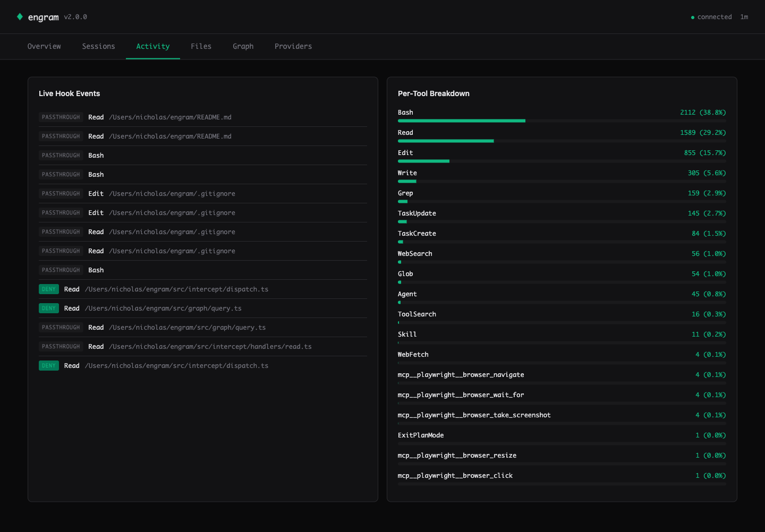Image resolution: width=765 pixels, height=532 pixels.
Task: Click the engram diamond logo icon
Action: click(20, 16)
